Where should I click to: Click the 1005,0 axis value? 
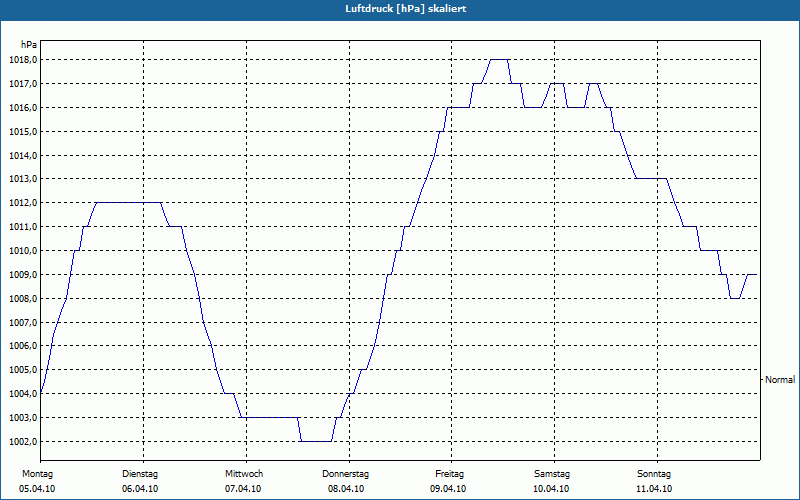tap(22, 370)
